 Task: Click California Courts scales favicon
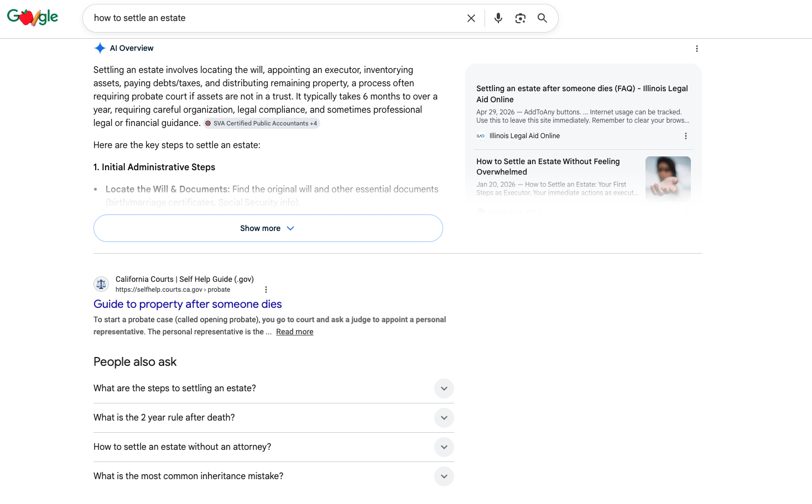tap(101, 284)
